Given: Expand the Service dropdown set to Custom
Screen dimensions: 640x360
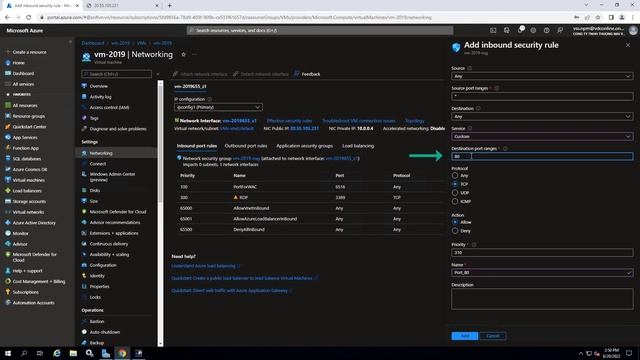Looking at the screenshot, I should [542, 136].
